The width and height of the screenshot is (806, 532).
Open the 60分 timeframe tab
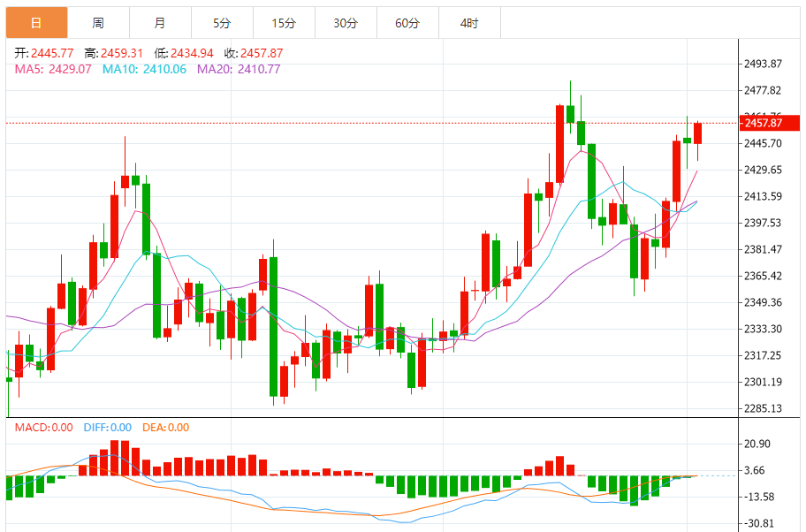407,23
